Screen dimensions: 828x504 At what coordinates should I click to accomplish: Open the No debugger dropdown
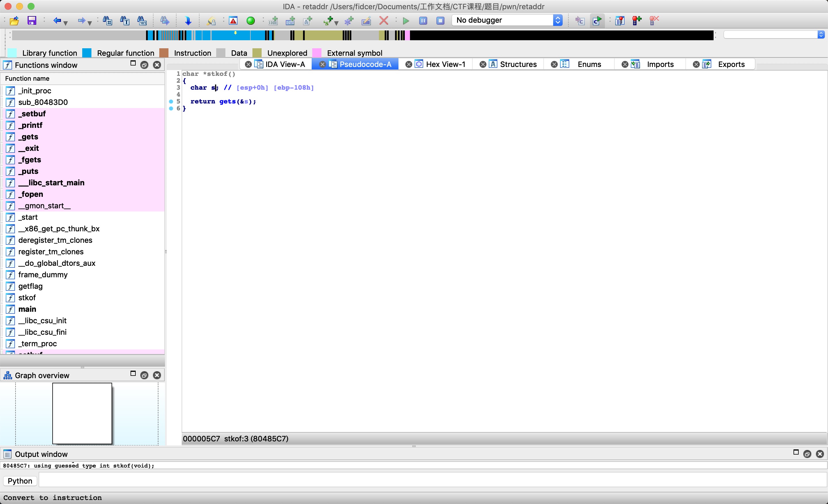click(557, 20)
